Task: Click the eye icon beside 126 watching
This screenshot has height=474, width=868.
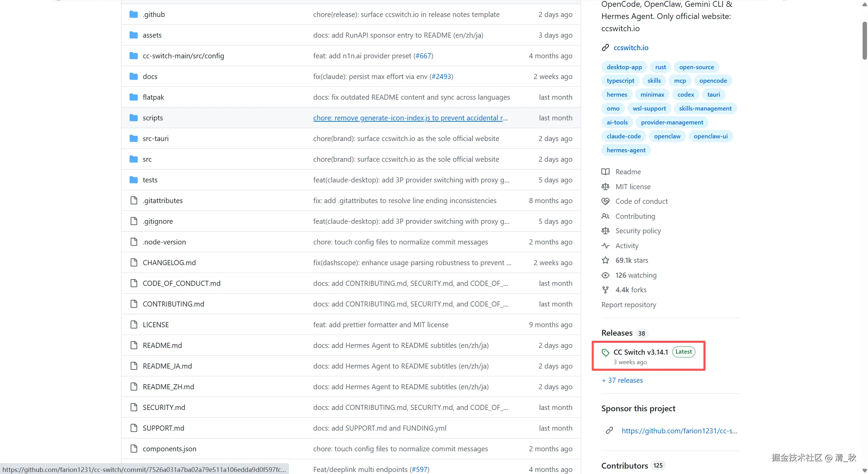Action: pos(605,275)
